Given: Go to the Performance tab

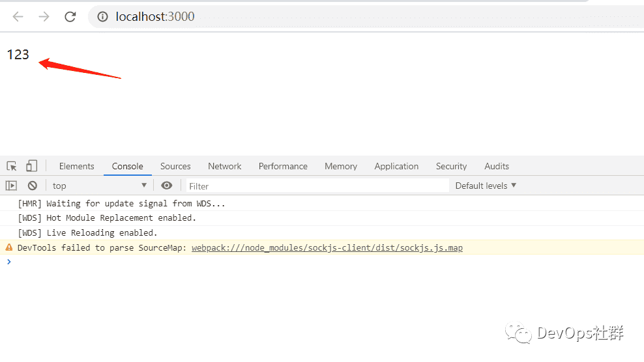Looking at the screenshot, I should point(283,166).
